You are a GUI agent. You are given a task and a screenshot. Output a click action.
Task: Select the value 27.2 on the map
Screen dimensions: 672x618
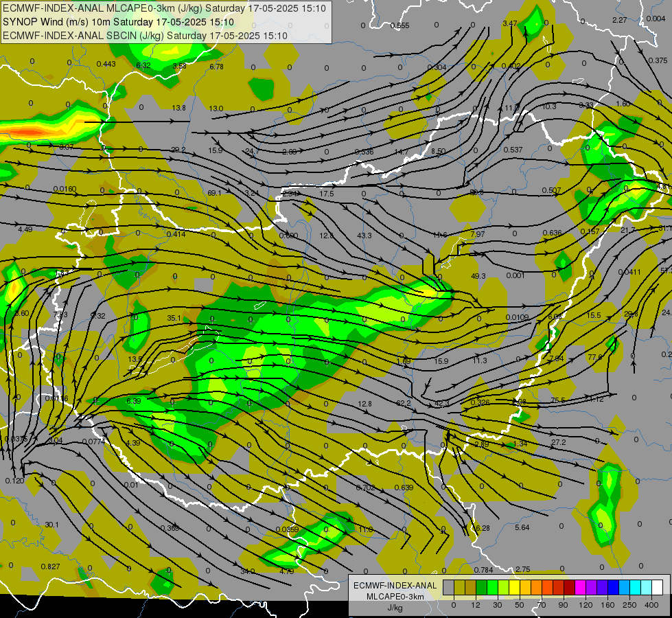559,442
